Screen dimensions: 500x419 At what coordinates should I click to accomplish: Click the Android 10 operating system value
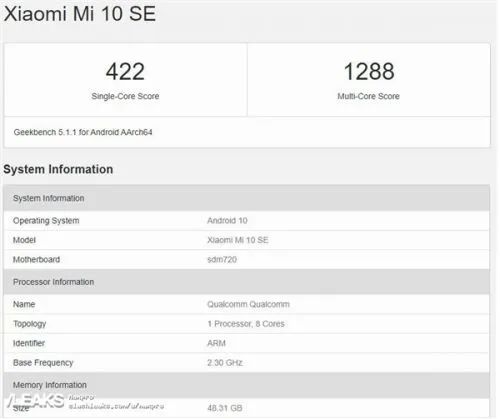(227, 221)
